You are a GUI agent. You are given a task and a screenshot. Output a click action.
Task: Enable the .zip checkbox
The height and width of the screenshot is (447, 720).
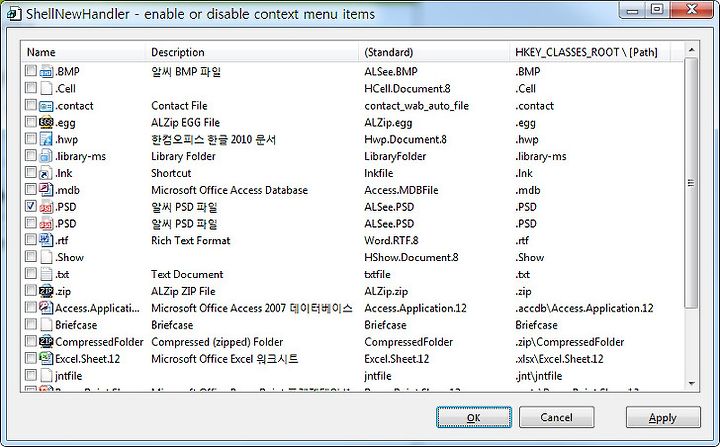tap(31, 290)
